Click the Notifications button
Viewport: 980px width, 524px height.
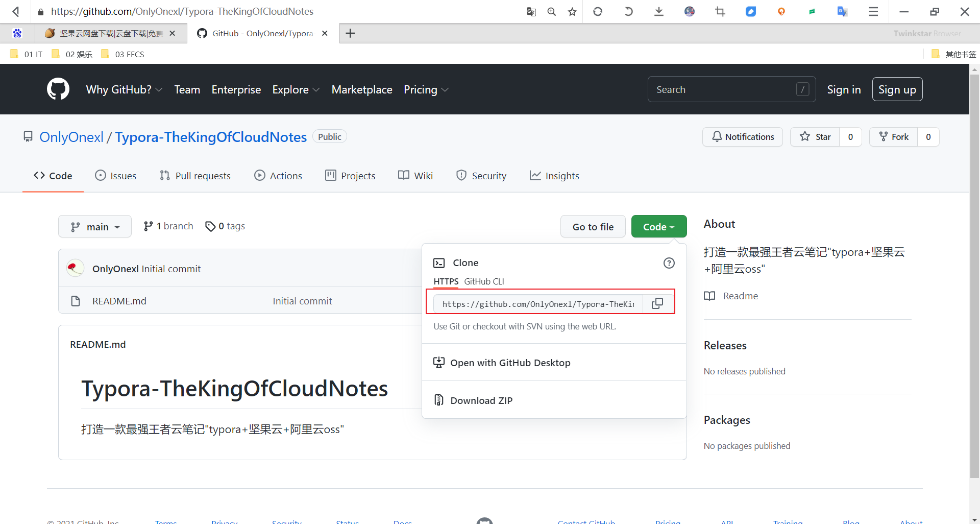pos(743,137)
